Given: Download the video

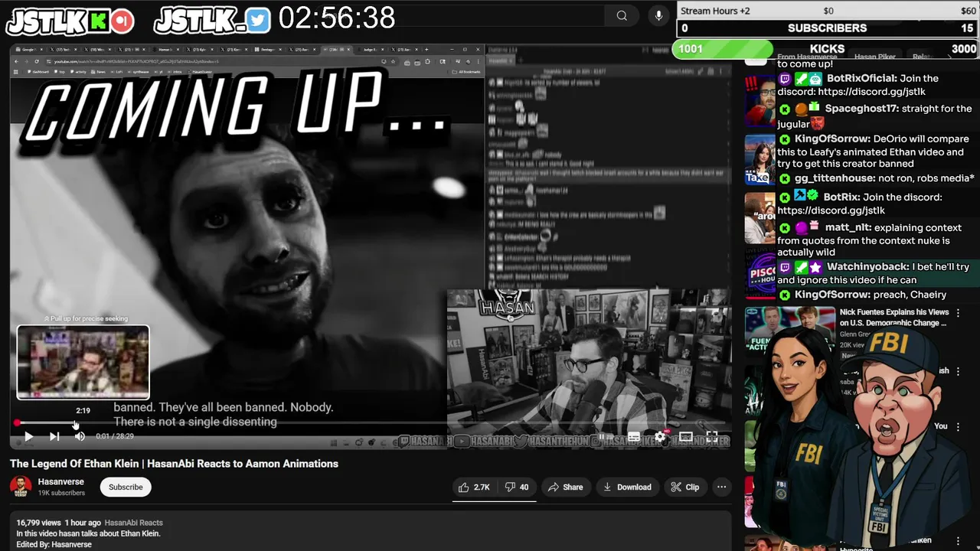Looking at the screenshot, I should pos(627,487).
